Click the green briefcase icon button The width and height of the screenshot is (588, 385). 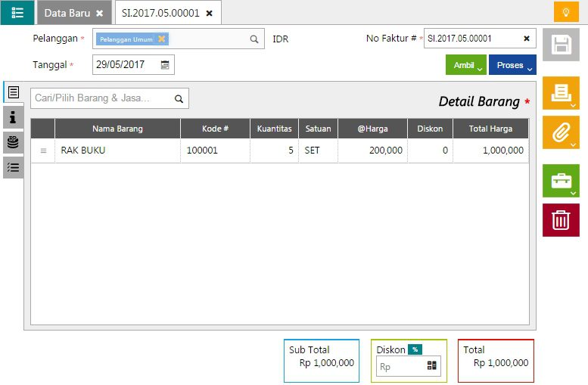click(x=561, y=181)
